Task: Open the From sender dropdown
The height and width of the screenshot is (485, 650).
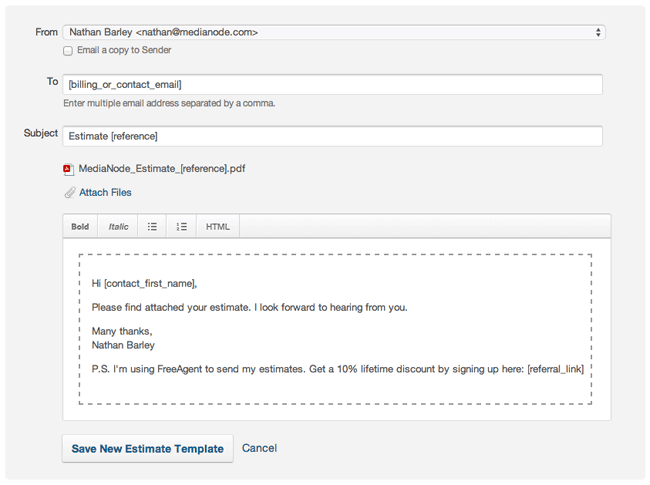Action: pyautogui.click(x=333, y=32)
